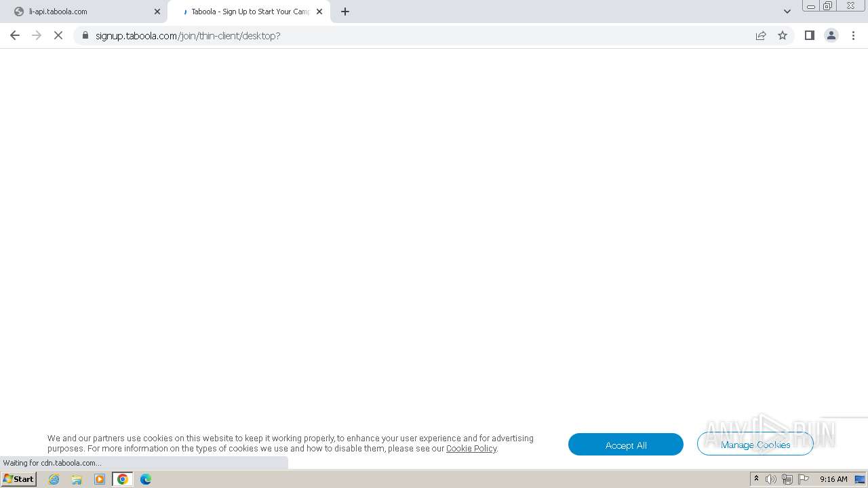Open the Chrome profile menu
This screenshot has height=488, width=868.
click(x=831, y=35)
